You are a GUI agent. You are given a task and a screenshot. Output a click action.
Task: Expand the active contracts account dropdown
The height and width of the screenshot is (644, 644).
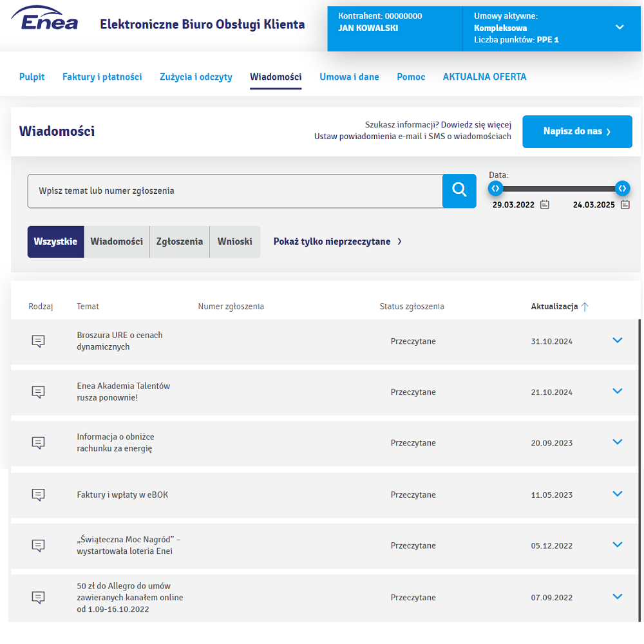(620, 27)
